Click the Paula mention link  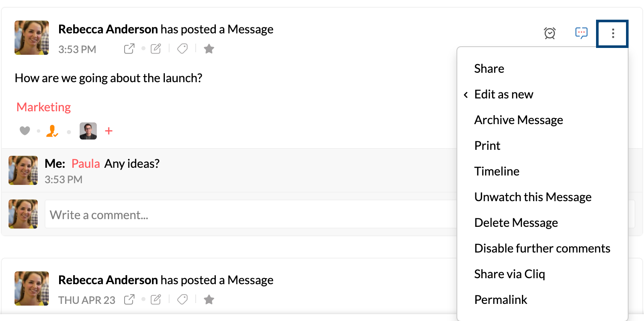point(86,163)
